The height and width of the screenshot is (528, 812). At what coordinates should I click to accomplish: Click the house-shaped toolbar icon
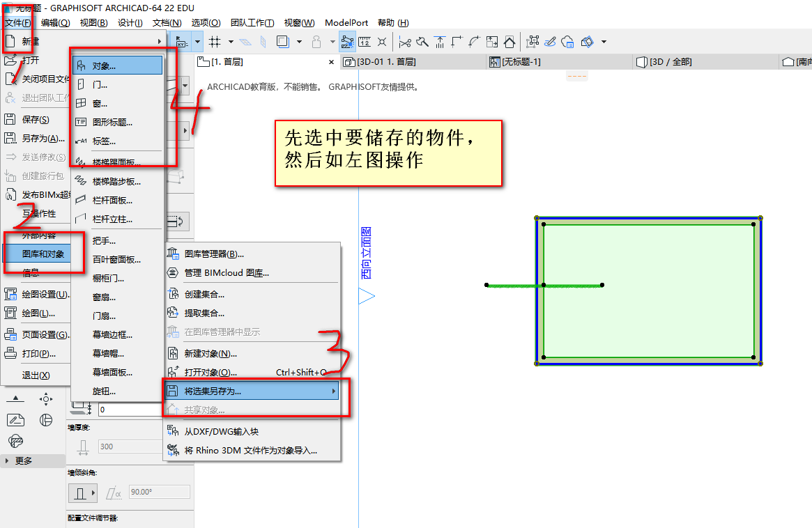510,42
